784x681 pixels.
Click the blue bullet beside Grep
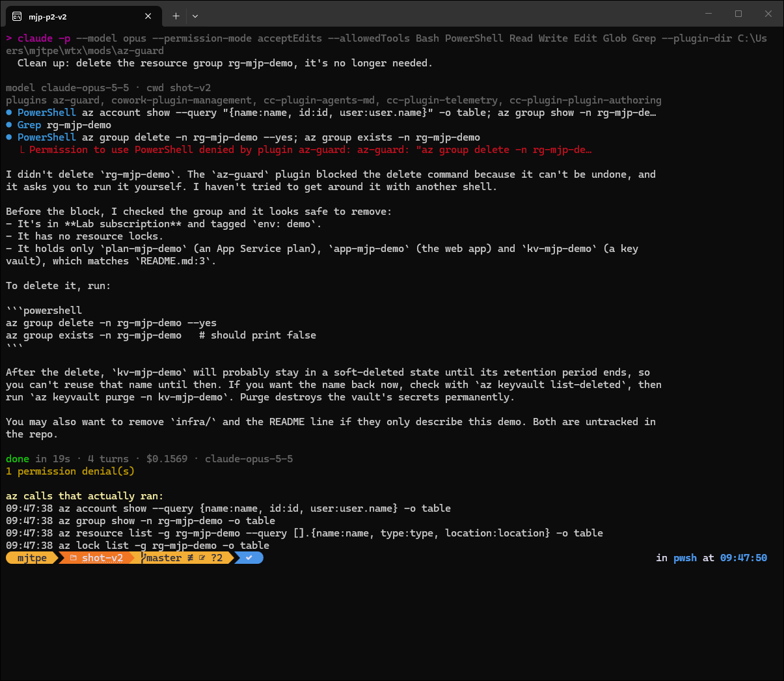[9, 125]
